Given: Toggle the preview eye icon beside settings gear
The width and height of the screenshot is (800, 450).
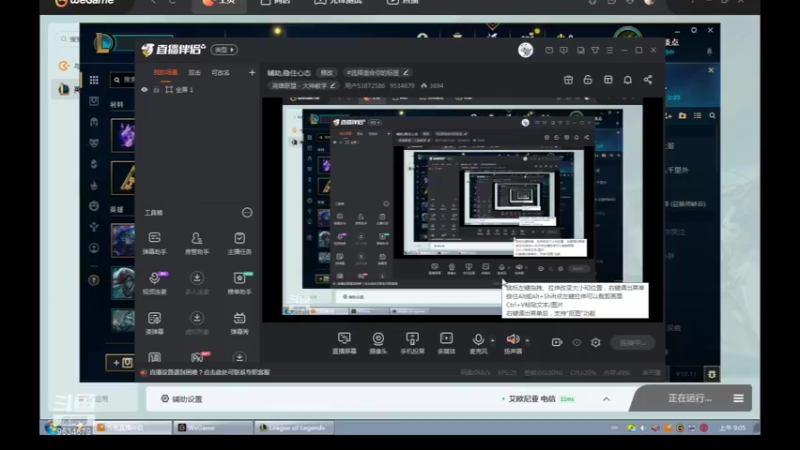Looking at the screenshot, I should click(x=577, y=342).
